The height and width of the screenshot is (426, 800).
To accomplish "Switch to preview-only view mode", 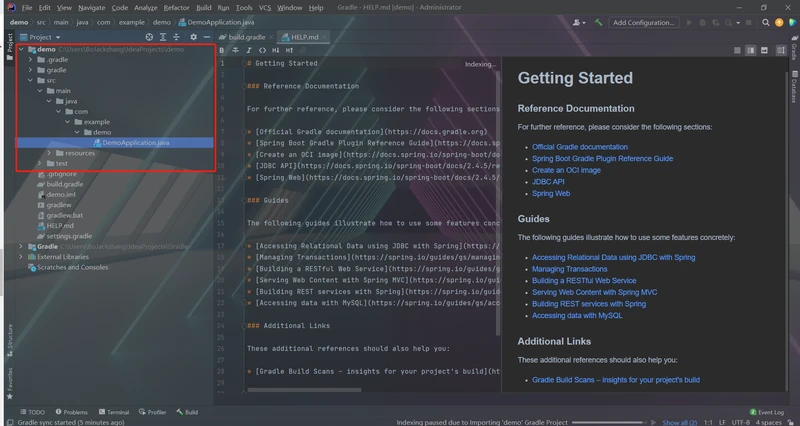I will (765, 50).
